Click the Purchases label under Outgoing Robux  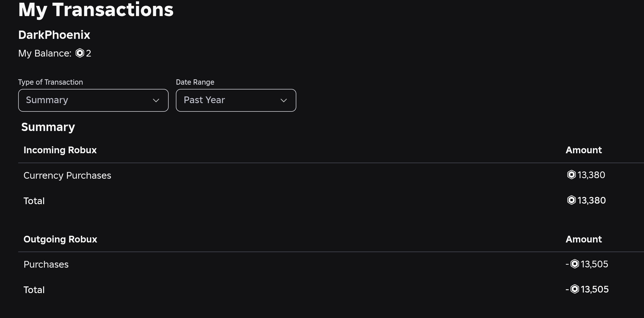(x=46, y=264)
